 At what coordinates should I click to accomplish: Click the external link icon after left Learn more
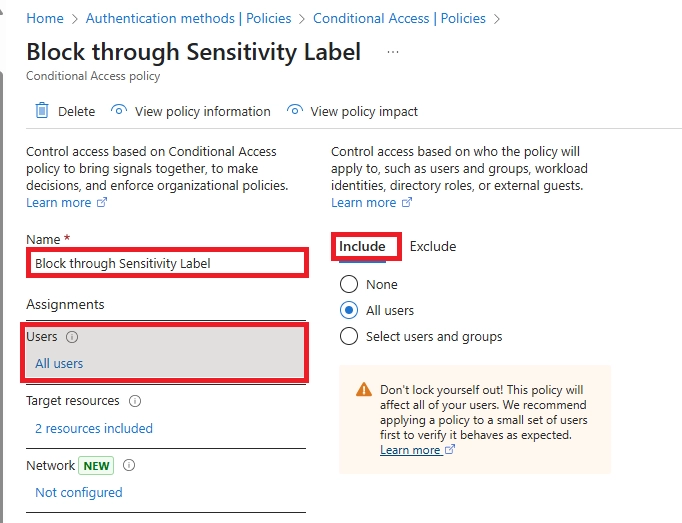point(102,202)
